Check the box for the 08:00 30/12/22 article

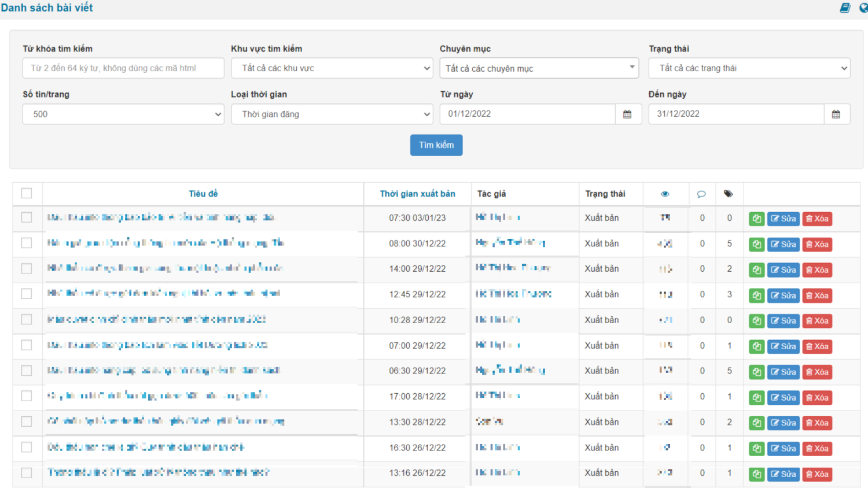pos(27,243)
